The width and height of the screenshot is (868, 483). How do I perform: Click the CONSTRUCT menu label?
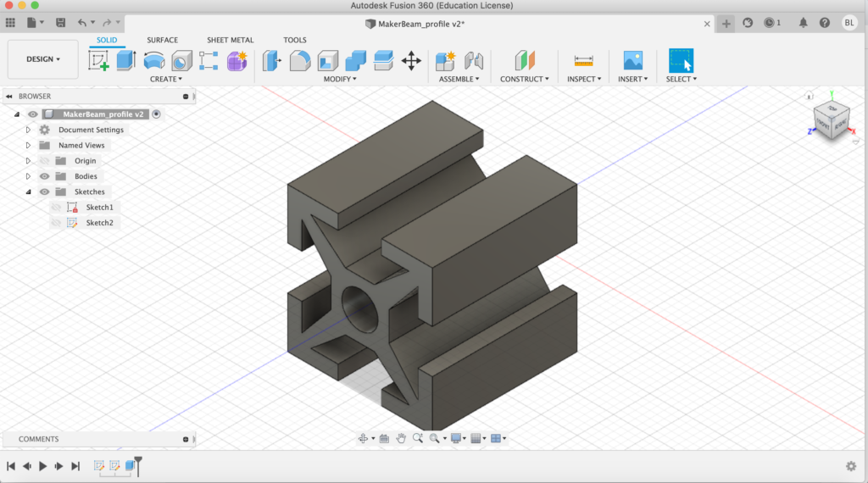pos(524,79)
